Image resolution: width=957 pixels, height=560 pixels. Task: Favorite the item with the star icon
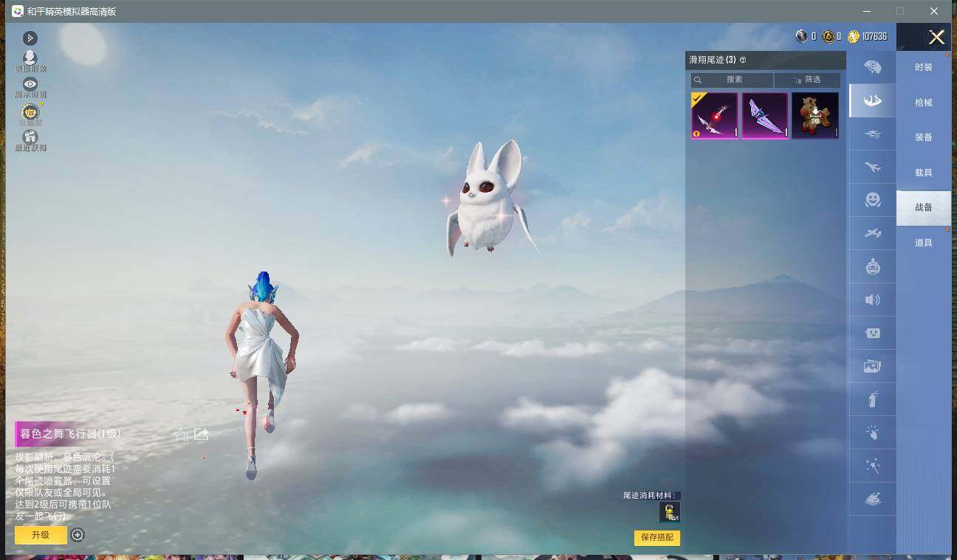point(181,435)
